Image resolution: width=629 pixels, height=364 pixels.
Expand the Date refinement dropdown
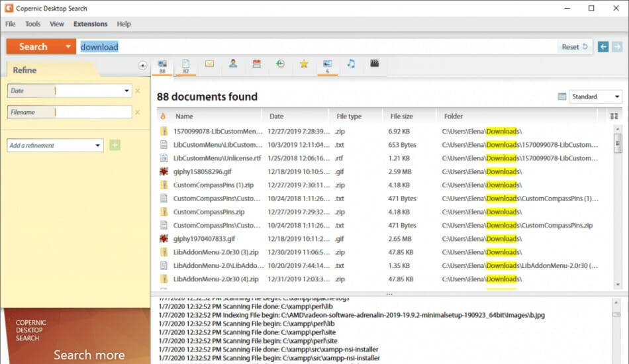126,91
